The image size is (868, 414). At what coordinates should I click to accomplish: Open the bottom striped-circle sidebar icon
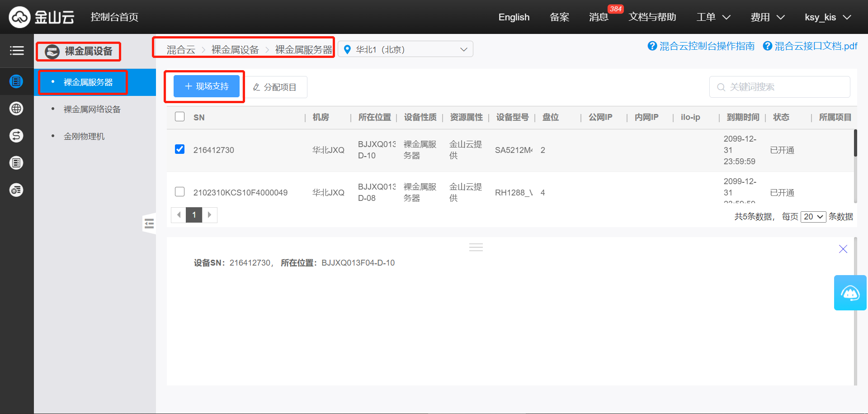(16, 190)
